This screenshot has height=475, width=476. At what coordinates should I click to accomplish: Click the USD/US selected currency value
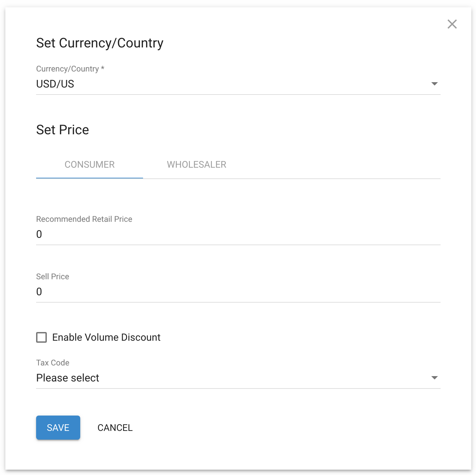55,84
